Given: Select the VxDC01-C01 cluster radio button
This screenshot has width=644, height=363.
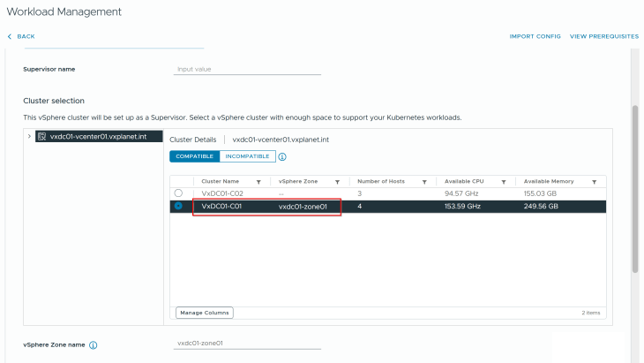Looking at the screenshot, I should point(179,206).
